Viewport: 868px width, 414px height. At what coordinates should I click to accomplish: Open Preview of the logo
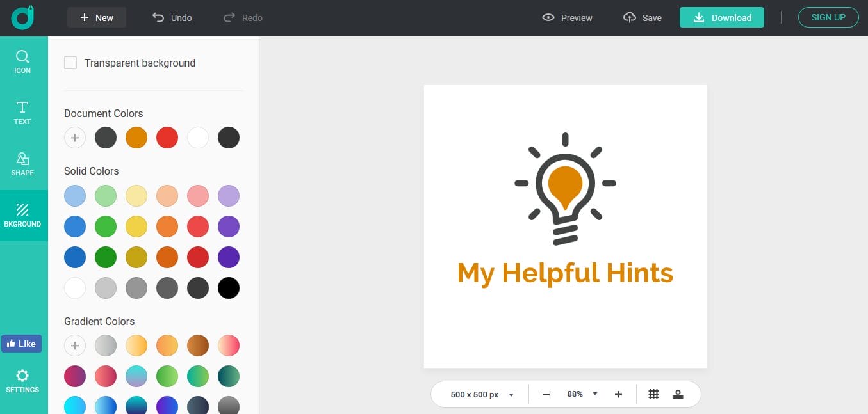click(x=567, y=18)
